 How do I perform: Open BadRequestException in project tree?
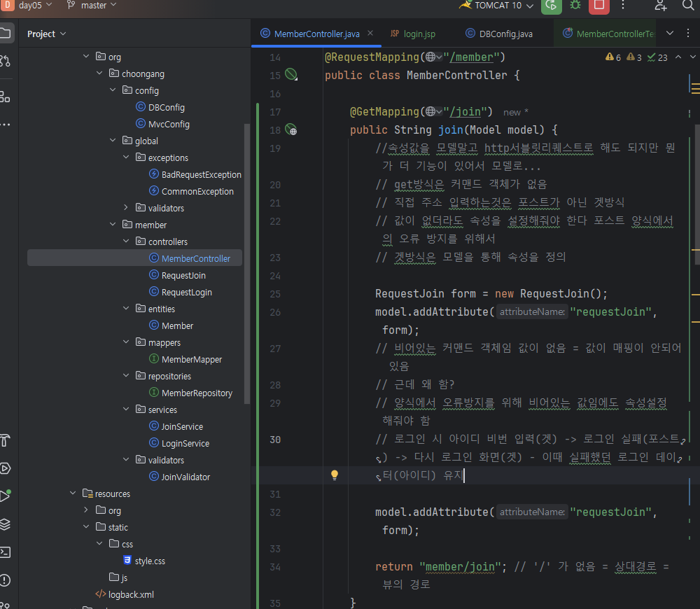click(x=195, y=174)
